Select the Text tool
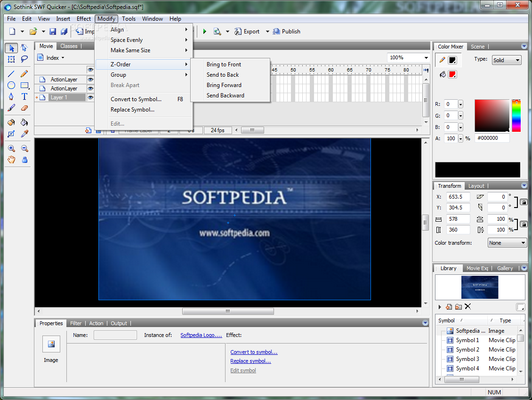Viewport: 532px width, 400px height. (x=24, y=96)
